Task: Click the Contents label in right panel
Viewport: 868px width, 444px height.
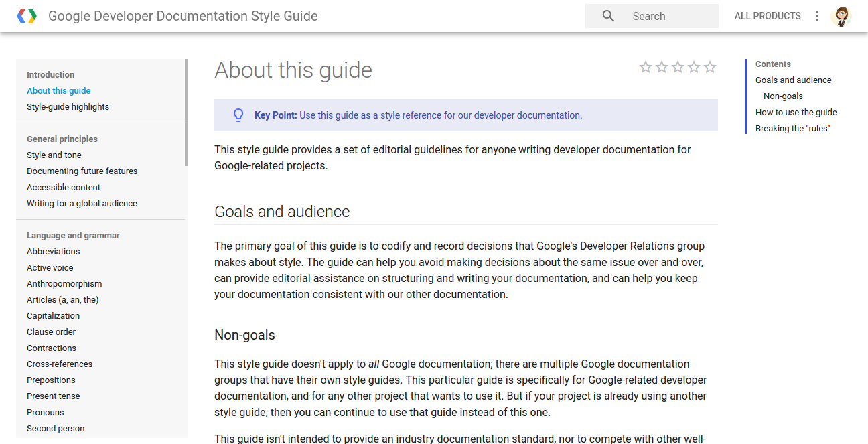Action: tap(773, 64)
